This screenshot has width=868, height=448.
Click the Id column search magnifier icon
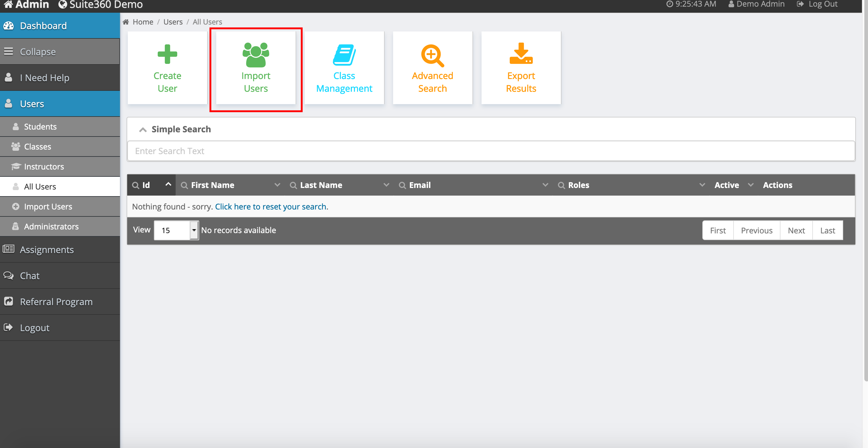135,185
